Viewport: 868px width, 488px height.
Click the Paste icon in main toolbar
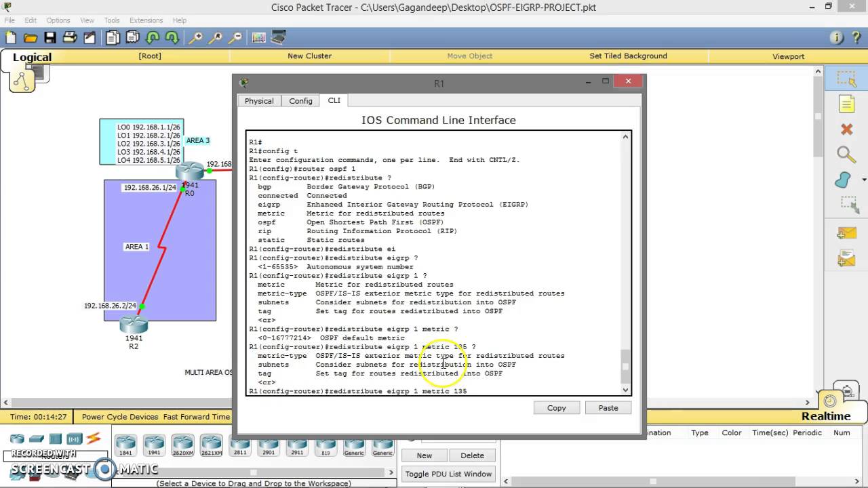click(132, 38)
